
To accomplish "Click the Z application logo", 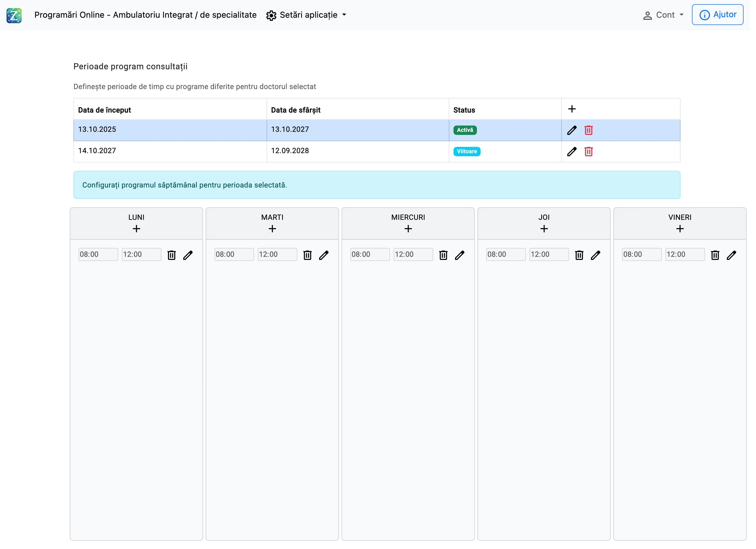I will [14, 15].
